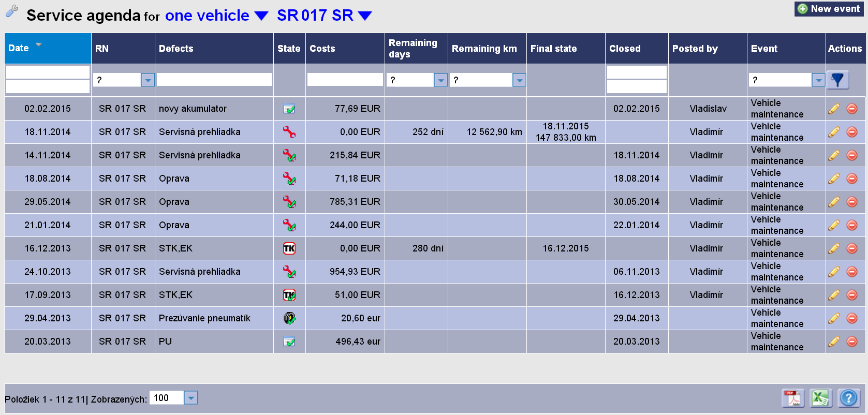The height and width of the screenshot is (415, 868).
Task: Edit the 24.10.2013 Servisná prehliadka record
Action: point(834,272)
